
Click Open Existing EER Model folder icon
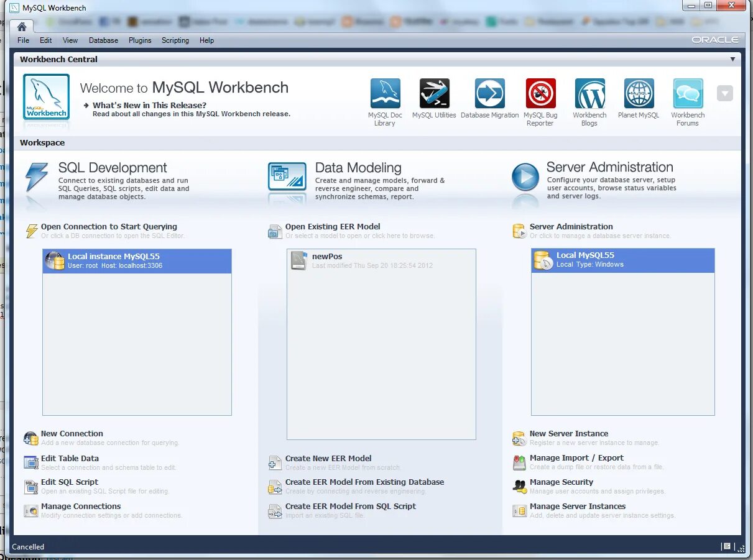point(275,232)
